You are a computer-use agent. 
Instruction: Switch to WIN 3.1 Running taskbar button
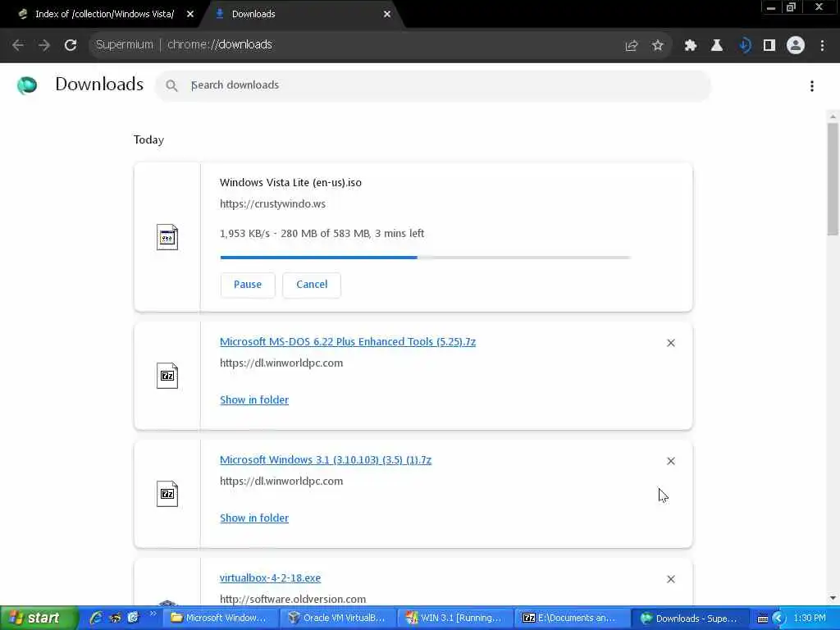click(454, 619)
